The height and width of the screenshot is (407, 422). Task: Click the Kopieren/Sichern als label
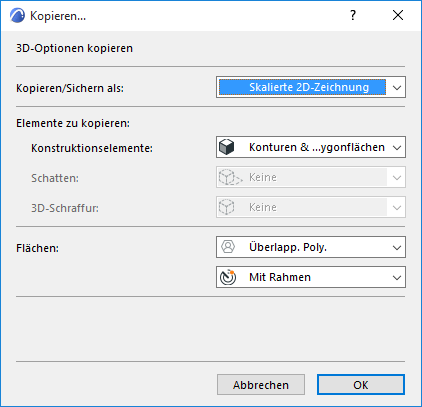(70, 88)
